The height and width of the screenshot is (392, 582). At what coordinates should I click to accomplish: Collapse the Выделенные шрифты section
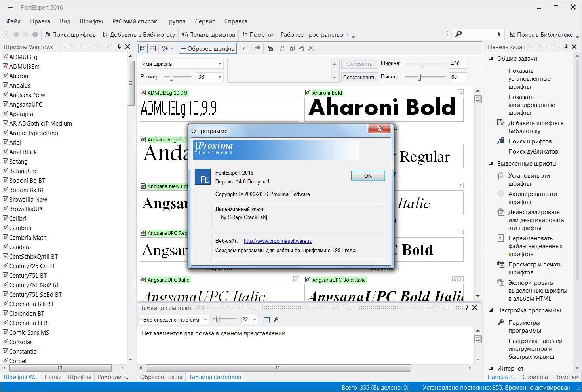coord(491,163)
